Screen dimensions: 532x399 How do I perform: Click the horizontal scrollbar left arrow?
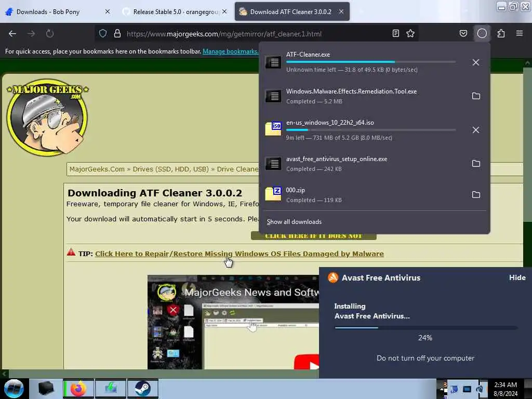point(4,374)
